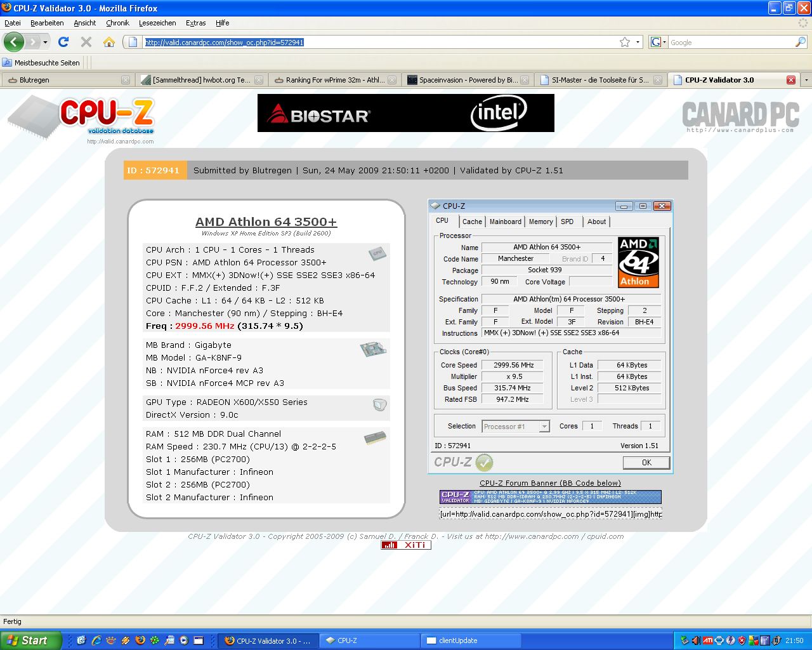Screen dimensions: 812x650
Task: Close the Blutregen tab
Action: coord(126,80)
